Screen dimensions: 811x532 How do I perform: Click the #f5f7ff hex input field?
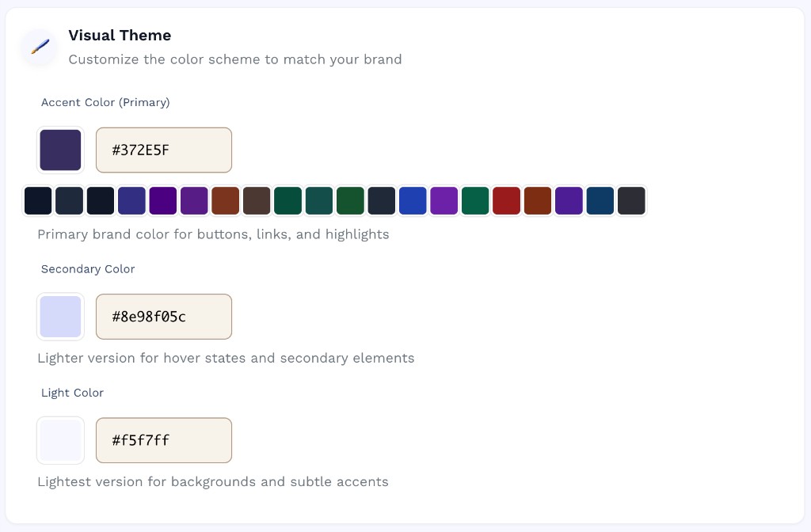click(164, 440)
